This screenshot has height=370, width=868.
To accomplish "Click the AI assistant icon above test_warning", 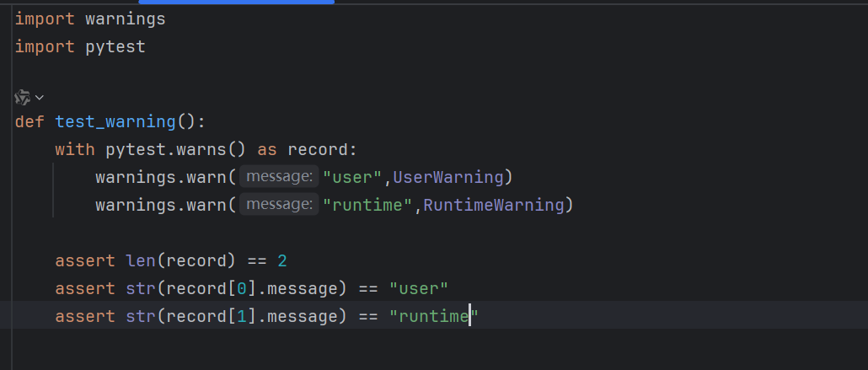I will [22, 98].
